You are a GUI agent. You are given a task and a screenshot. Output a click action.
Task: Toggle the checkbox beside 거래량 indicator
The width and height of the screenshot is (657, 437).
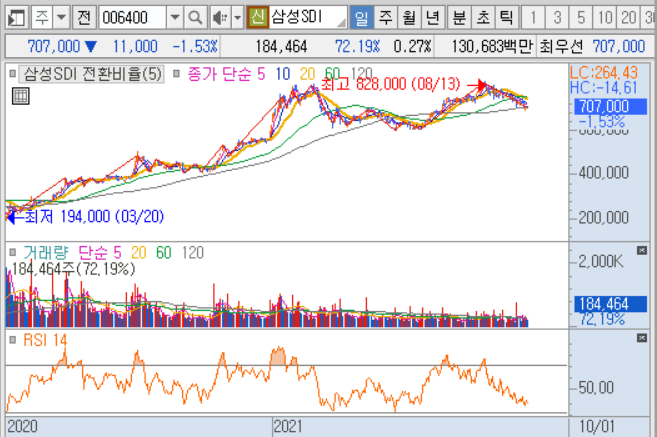[x=13, y=252]
